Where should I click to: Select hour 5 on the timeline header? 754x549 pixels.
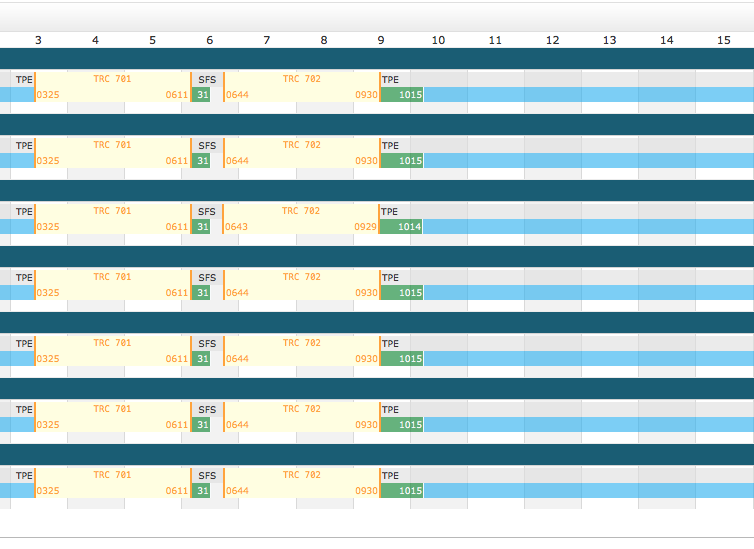point(152,40)
